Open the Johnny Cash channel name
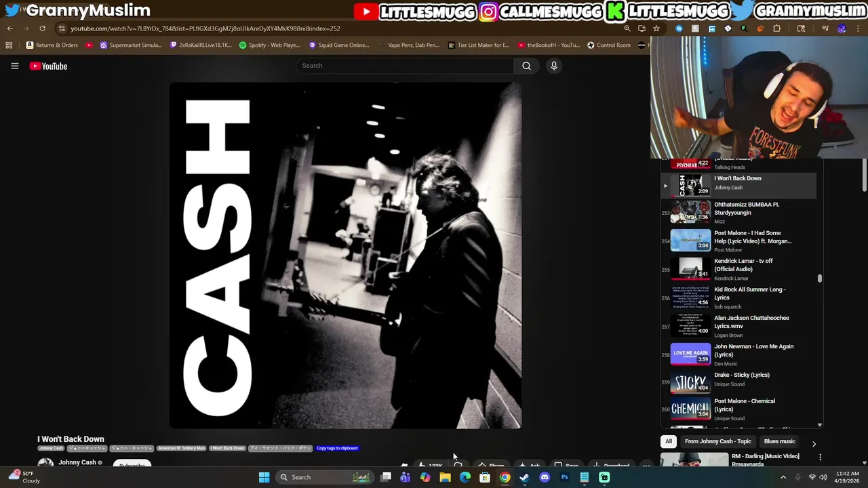This screenshot has width=868, height=488. pos(77,462)
